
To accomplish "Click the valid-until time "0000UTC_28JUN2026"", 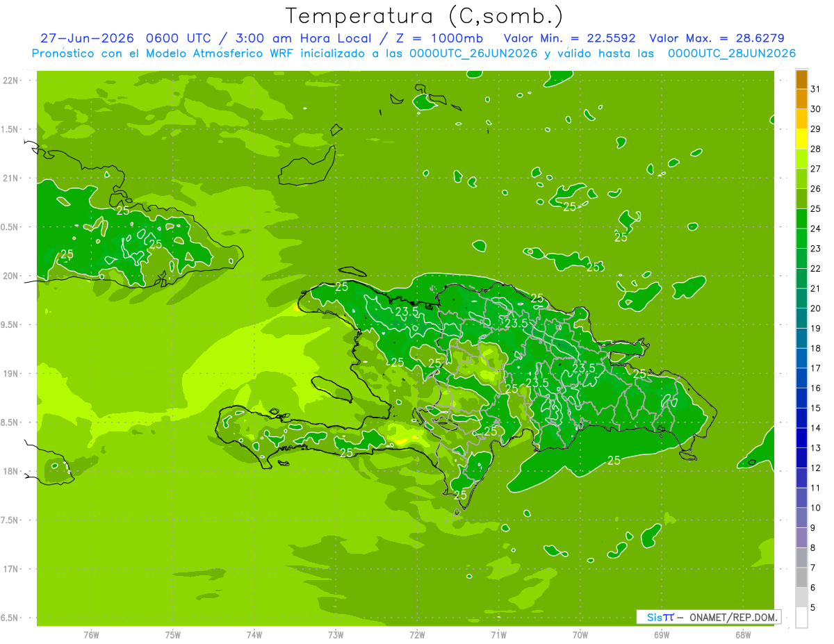I will (x=732, y=53).
